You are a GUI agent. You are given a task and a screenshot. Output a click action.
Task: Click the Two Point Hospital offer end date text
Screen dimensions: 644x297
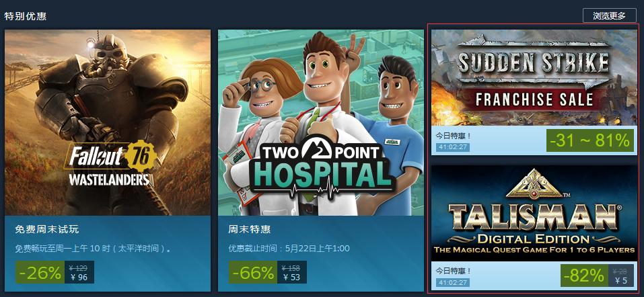289,249
